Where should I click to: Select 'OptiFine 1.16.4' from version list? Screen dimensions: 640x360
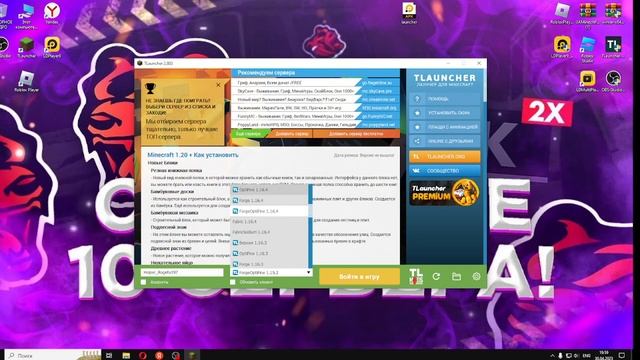point(269,190)
